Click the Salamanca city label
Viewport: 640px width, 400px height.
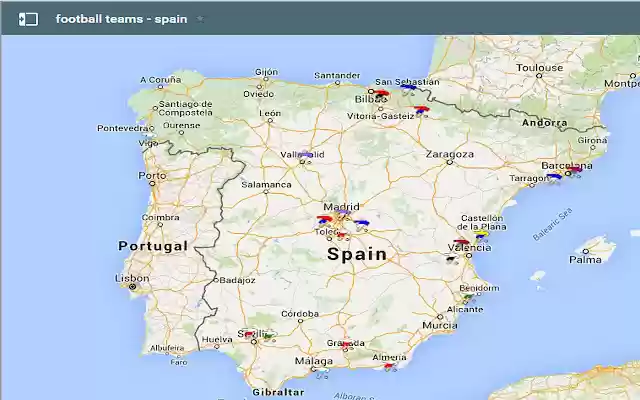tap(266, 184)
